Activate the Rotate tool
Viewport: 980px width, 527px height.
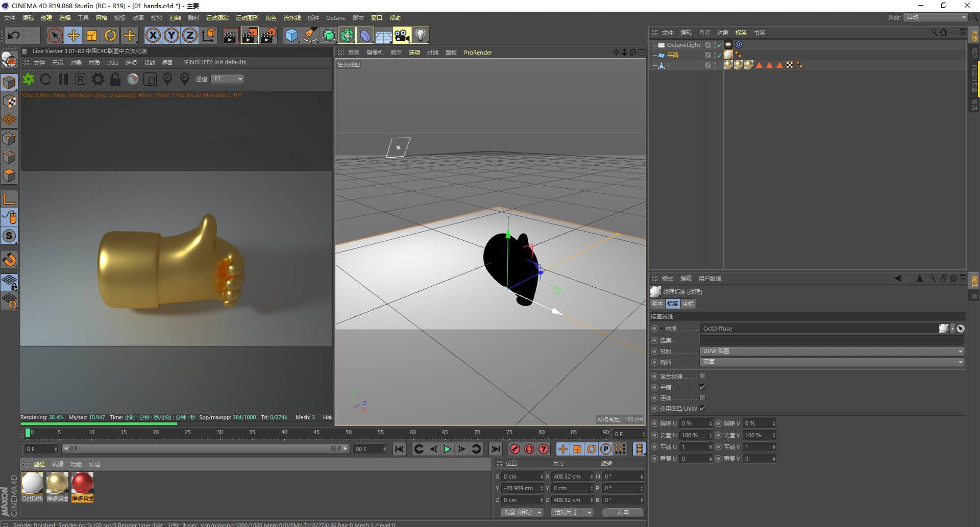[110, 35]
